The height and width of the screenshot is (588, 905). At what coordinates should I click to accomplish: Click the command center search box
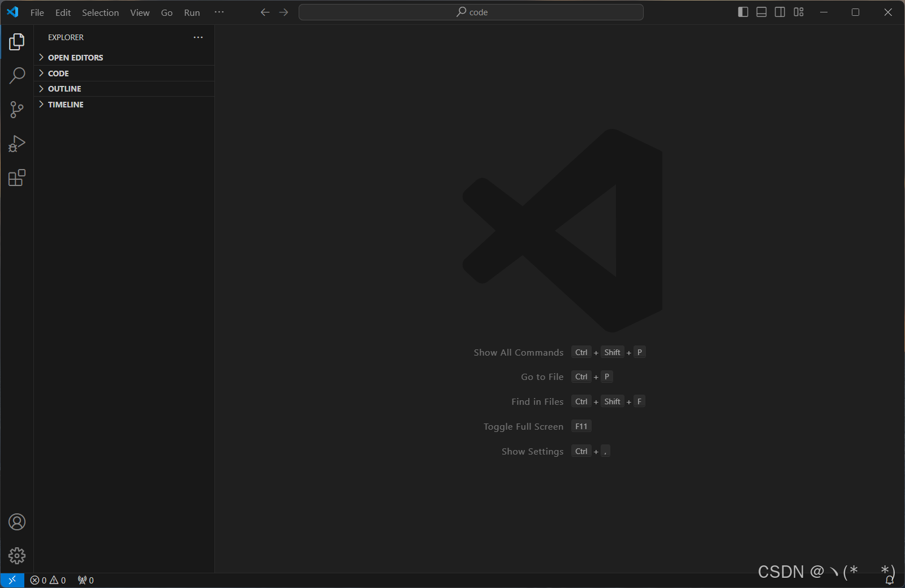[x=471, y=12]
